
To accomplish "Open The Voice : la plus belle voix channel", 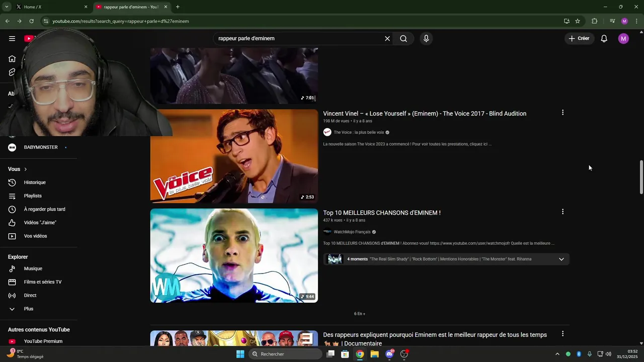I will [x=359, y=132].
